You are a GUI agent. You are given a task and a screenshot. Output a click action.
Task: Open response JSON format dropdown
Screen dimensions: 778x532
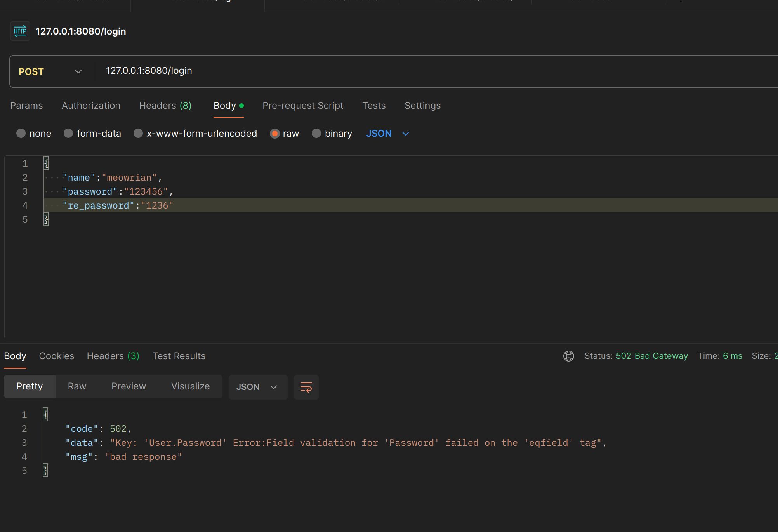(x=257, y=387)
